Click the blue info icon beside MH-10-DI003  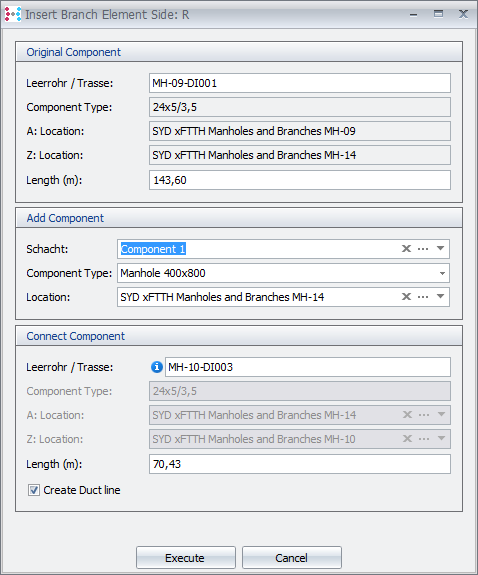click(x=157, y=367)
